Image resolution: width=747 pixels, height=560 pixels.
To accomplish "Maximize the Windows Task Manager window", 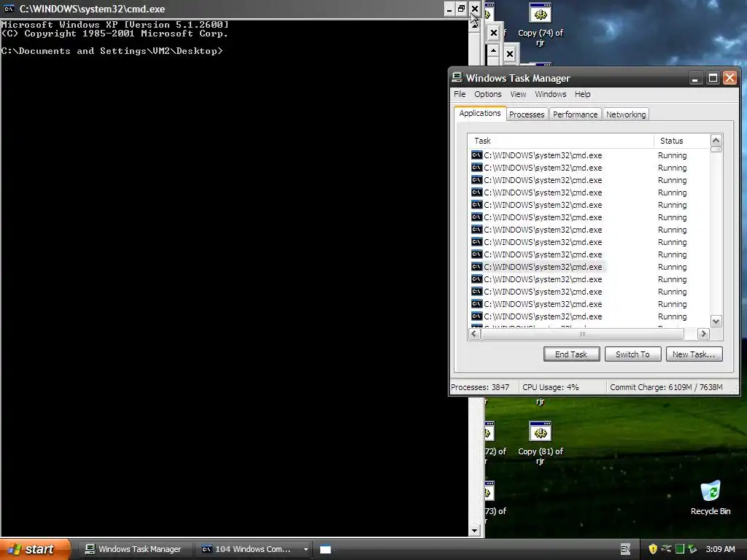I will 713,78.
